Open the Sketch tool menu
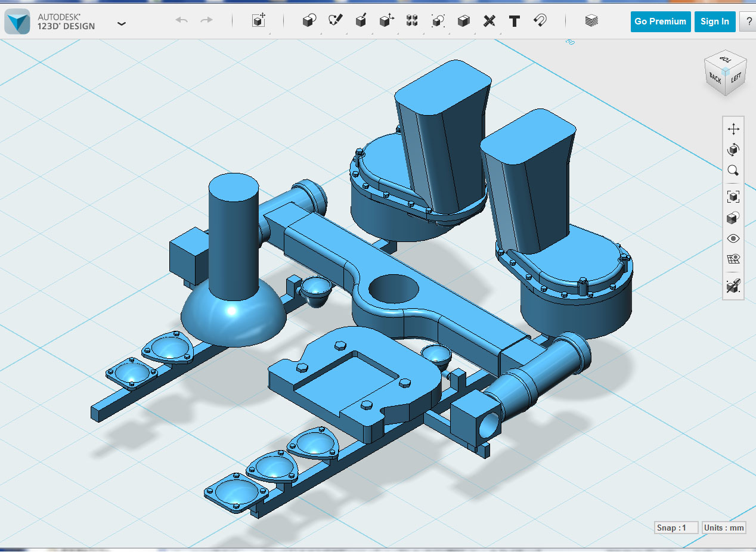 [x=335, y=21]
